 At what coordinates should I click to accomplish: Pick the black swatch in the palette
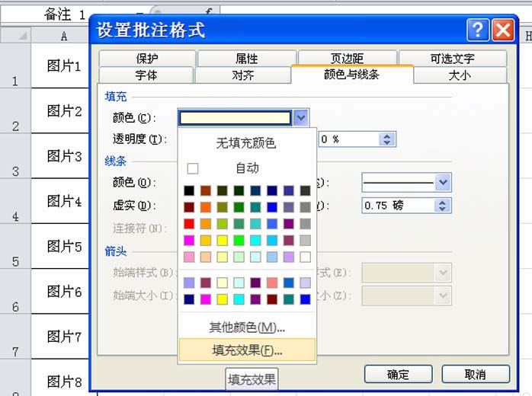[x=188, y=190]
